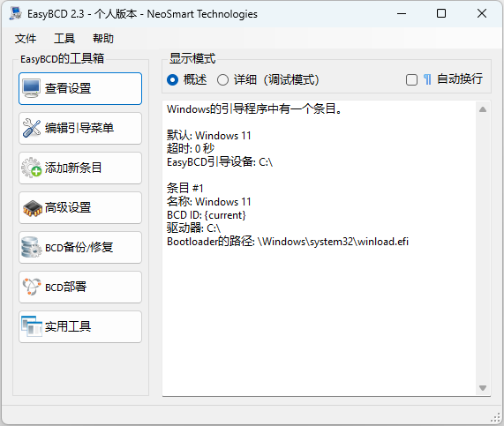Click the deploy icon beside BCD部署
The width and height of the screenshot is (504, 426).
coord(31,287)
